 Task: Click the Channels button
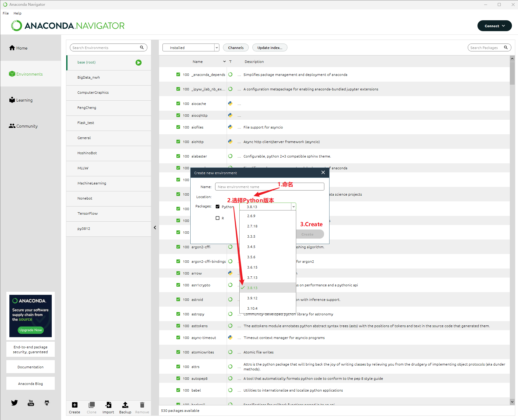236,47
